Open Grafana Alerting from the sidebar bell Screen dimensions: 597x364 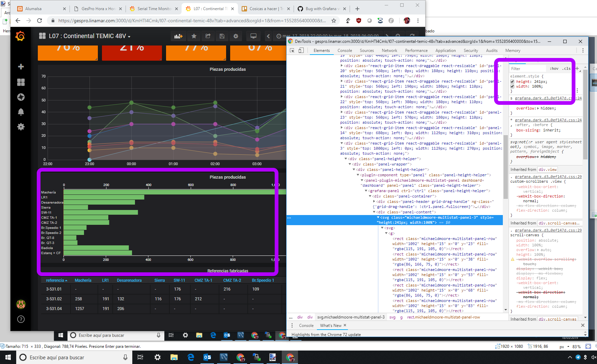21,112
